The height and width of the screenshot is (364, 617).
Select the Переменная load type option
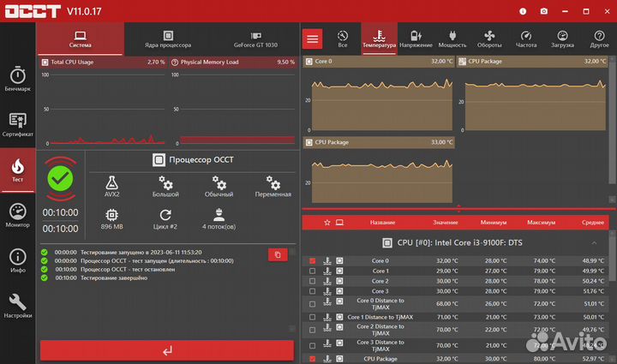(x=273, y=187)
